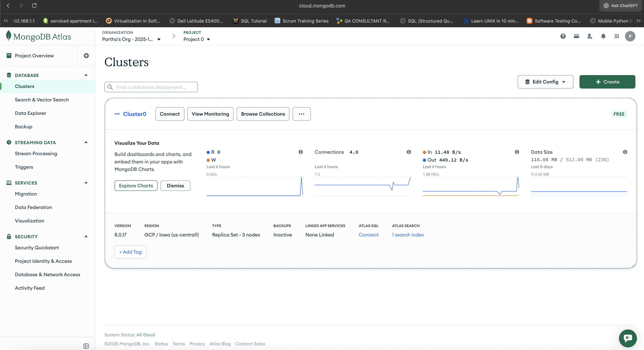This screenshot has height=350, width=644.
Task: Open the billing card icon
Action: (576, 36)
